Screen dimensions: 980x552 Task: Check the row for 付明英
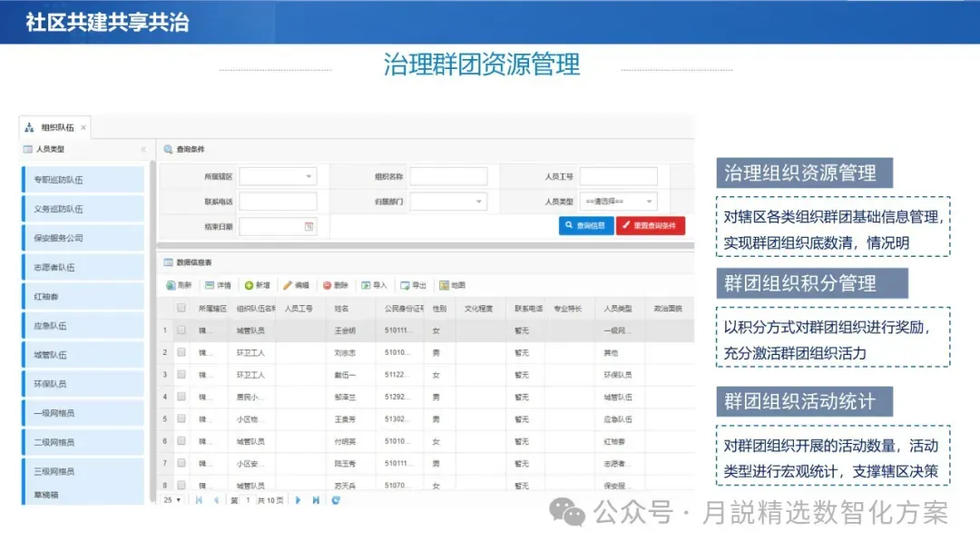(x=181, y=440)
